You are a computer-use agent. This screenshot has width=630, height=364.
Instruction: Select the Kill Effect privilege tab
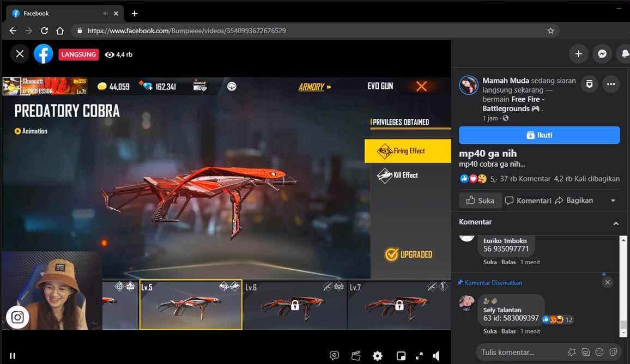click(x=408, y=175)
